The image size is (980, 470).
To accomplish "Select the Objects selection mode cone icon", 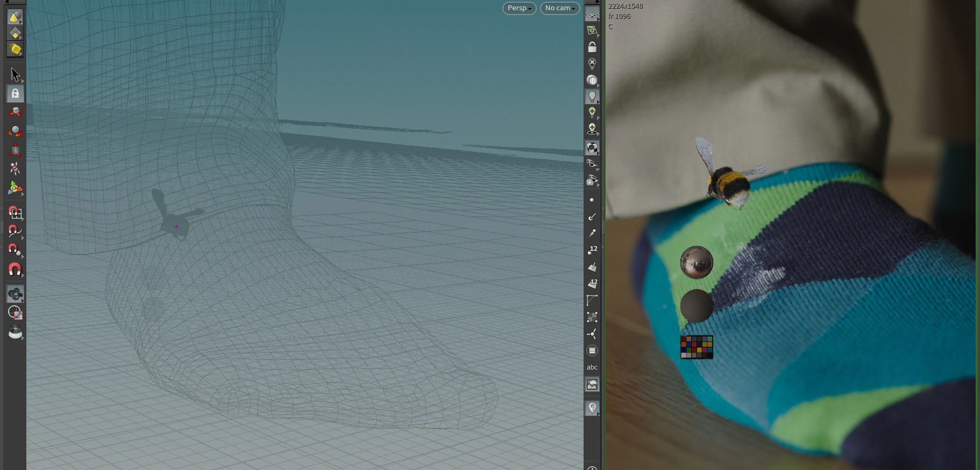I will (15, 17).
